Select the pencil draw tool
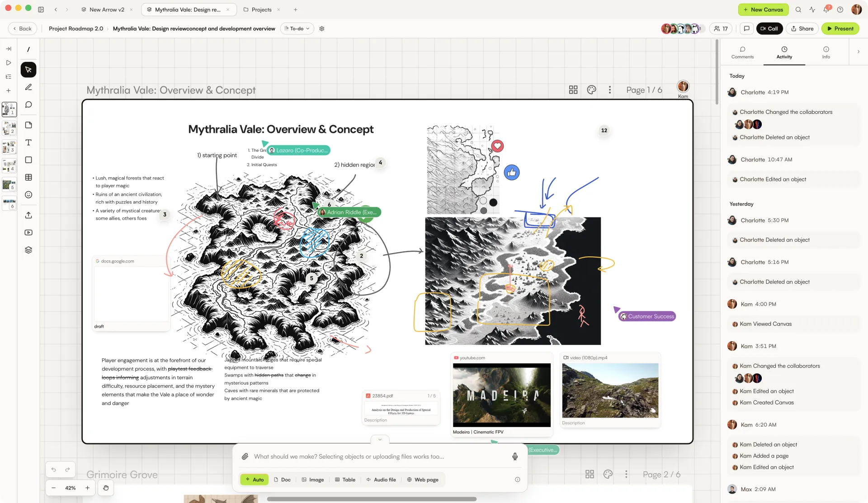This screenshot has height=503, width=868. [28, 87]
